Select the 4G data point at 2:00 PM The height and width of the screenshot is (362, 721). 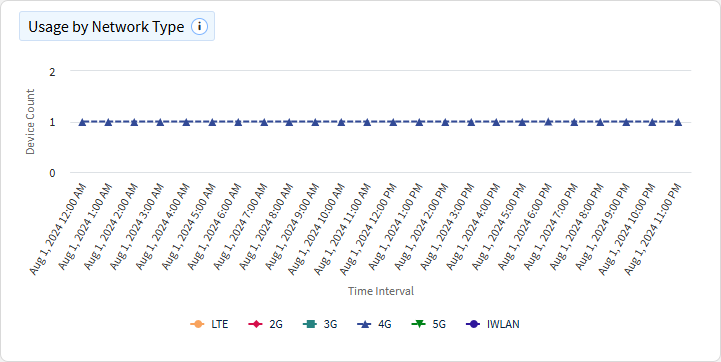445,122
